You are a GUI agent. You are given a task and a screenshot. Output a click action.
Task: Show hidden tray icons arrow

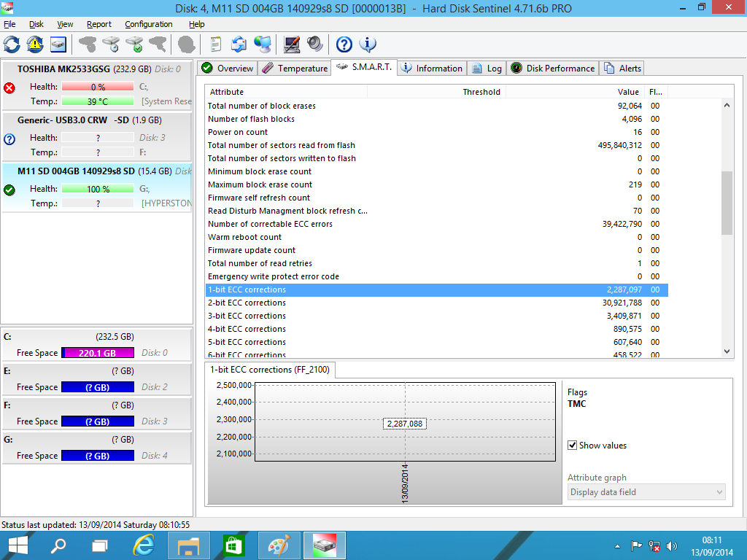617,546
